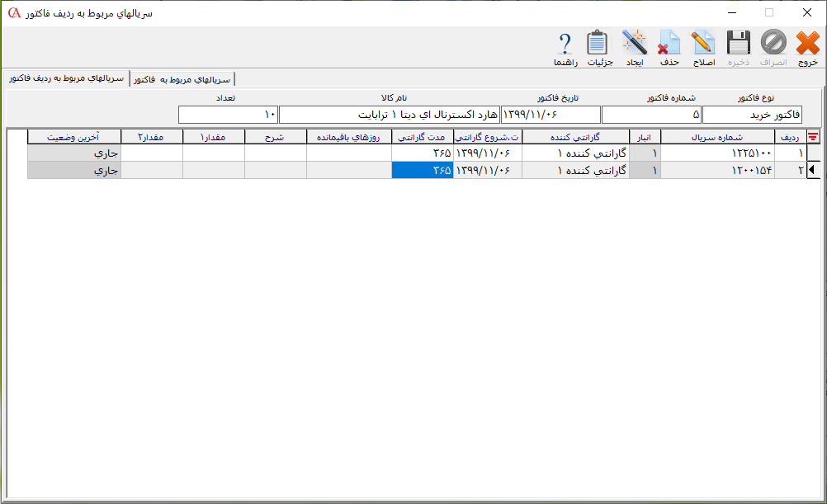Click the red filter icon in grid corner
Screen dimensions: 827x504
[x=813, y=137]
